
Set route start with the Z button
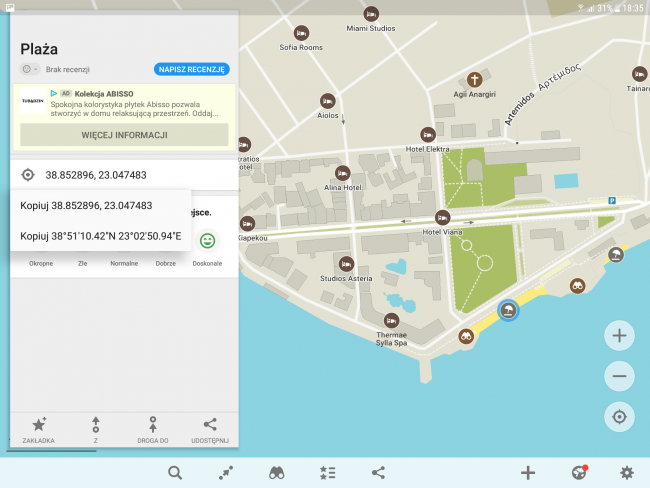tap(96, 430)
